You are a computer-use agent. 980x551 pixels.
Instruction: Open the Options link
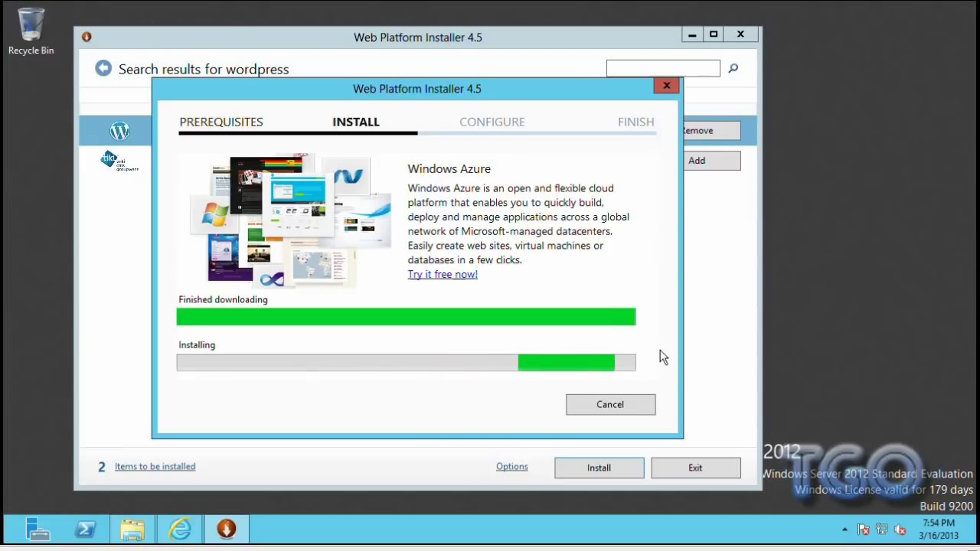511,466
